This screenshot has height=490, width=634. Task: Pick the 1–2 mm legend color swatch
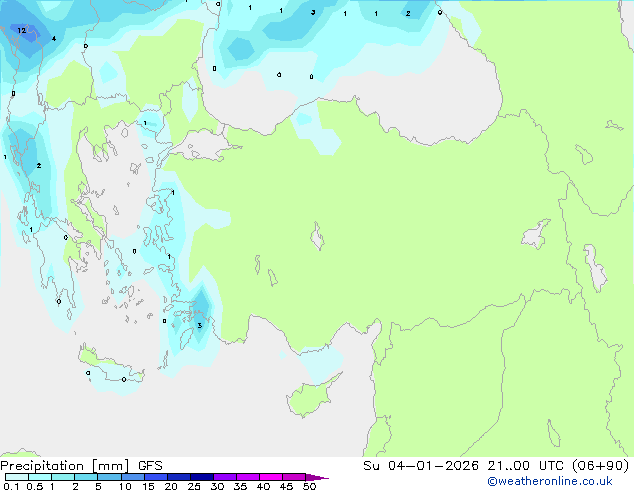coord(63,477)
